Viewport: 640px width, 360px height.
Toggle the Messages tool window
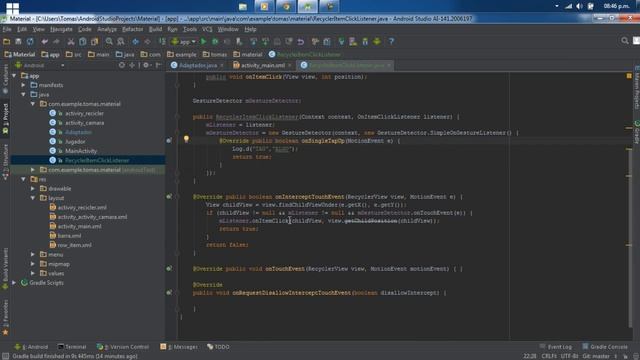coord(179,347)
